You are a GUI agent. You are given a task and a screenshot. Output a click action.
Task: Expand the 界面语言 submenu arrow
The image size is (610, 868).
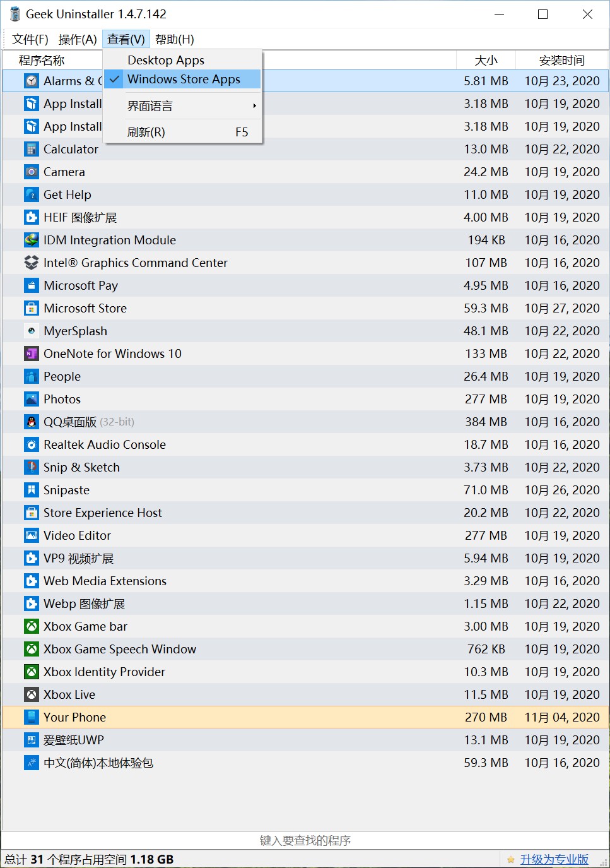coord(254,105)
